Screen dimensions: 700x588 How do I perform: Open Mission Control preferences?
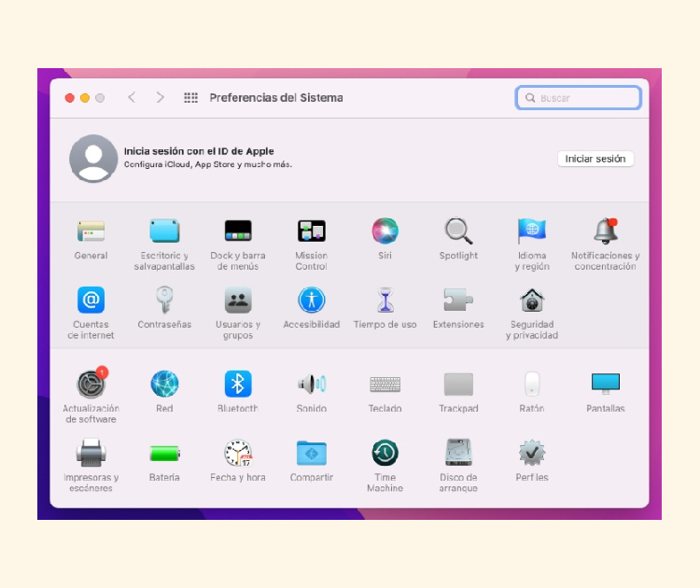(x=312, y=231)
